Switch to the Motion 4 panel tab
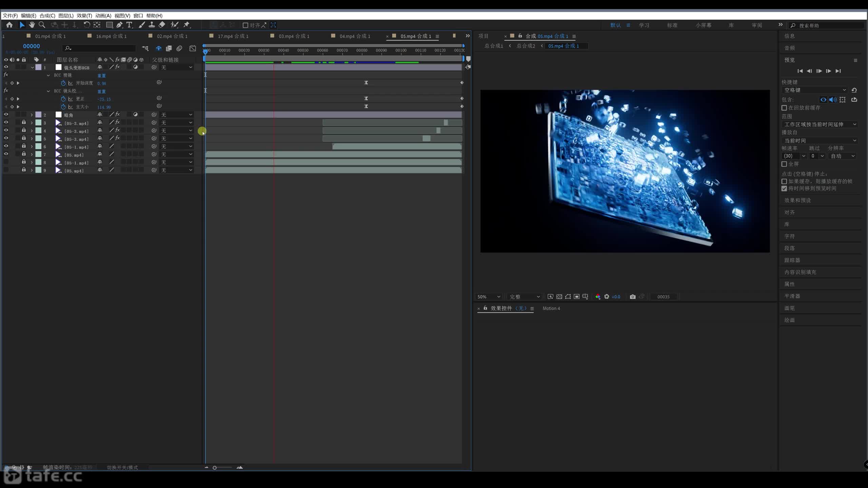This screenshot has height=488, width=868. pyautogui.click(x=551, y=308)
